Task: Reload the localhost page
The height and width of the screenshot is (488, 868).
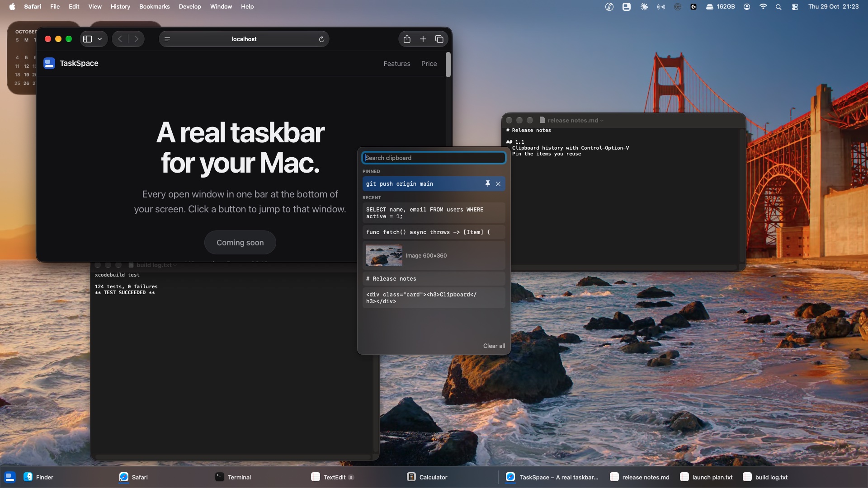Action: 321,39
